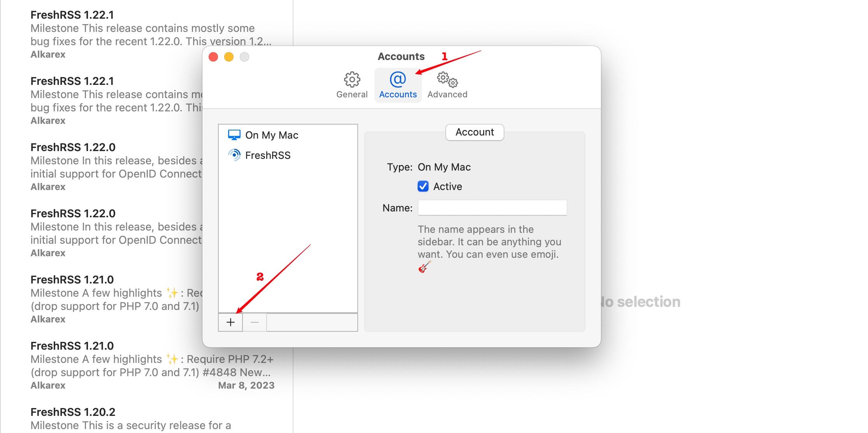The image size is (868, 433).
Task: Open the General preferences gear icon
Action: click(x=352, y=80)
